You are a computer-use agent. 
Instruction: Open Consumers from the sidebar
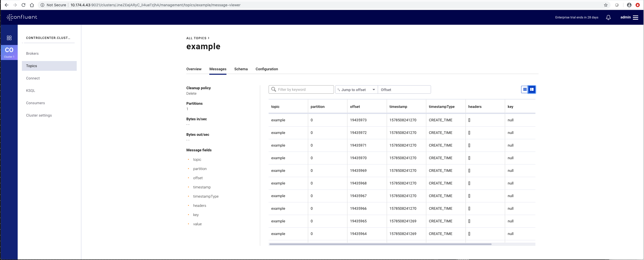(35, 103)
